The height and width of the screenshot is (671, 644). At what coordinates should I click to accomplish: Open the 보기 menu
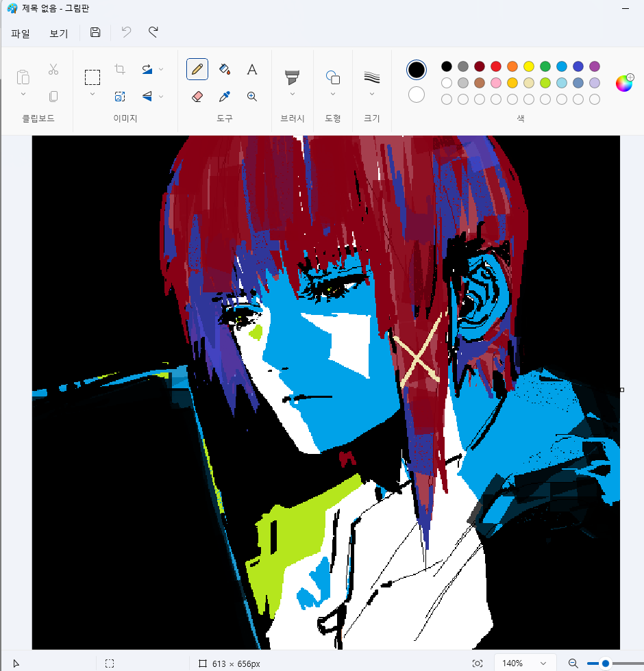tap(59, 34)
